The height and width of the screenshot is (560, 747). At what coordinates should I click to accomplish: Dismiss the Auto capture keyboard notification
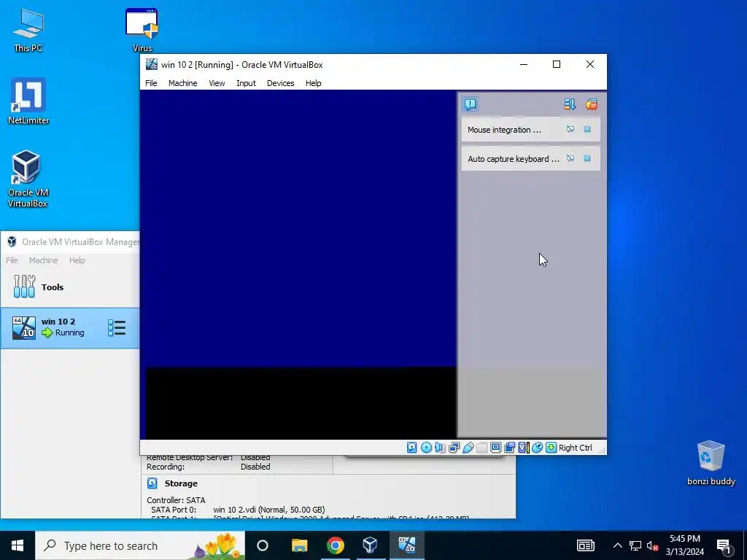[587, 158]
